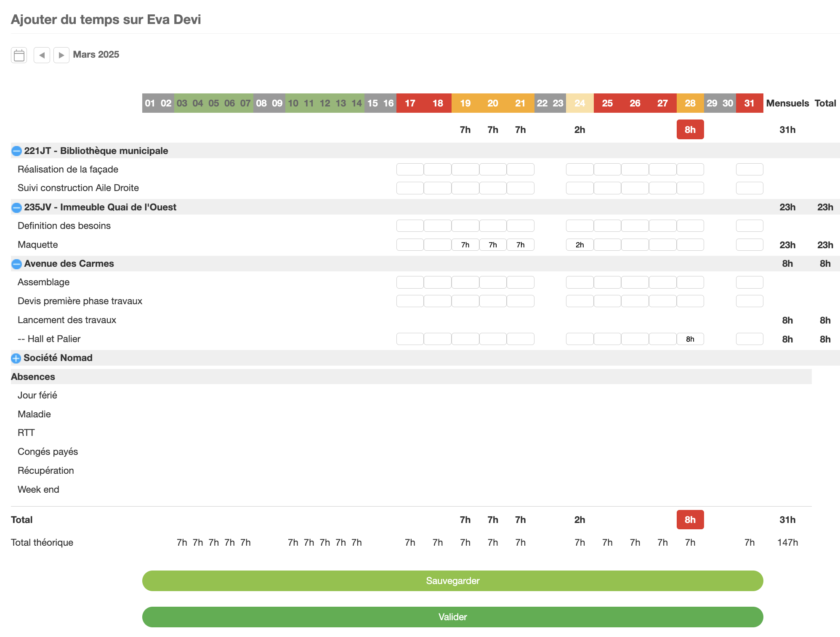Click the Week end absence row
The width and height of the screenshot is (840, 637).
point(38,490)
